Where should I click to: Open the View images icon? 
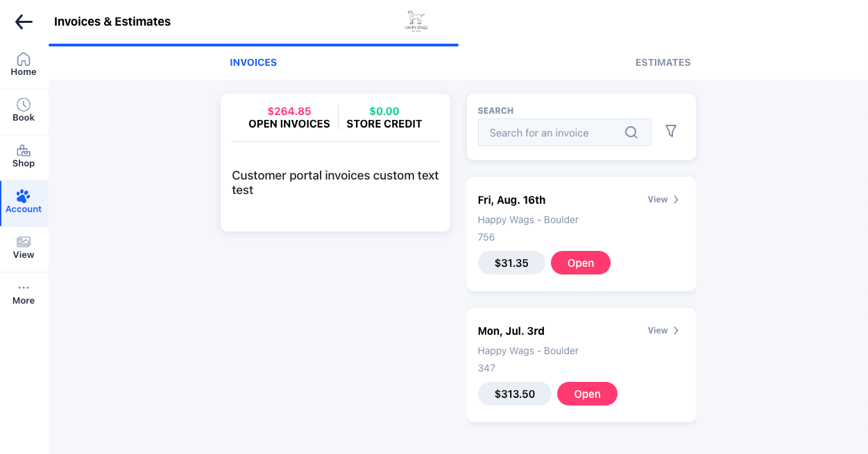click(24, 242)
